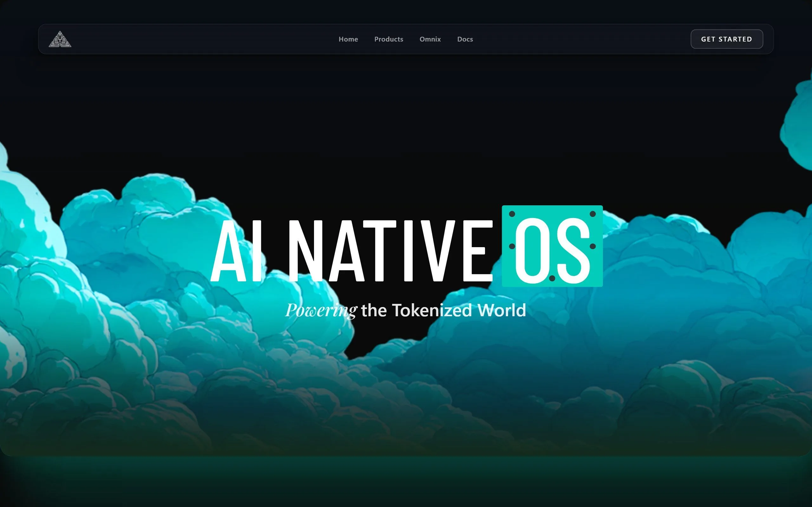Open the Docs navigation link
Screen dimensions: 812x507
pos(465,39)
